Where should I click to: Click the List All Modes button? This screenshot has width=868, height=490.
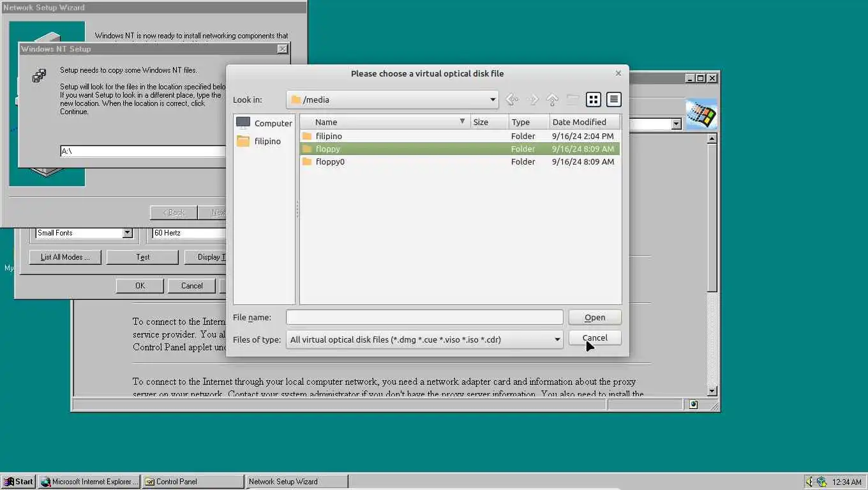64,257
